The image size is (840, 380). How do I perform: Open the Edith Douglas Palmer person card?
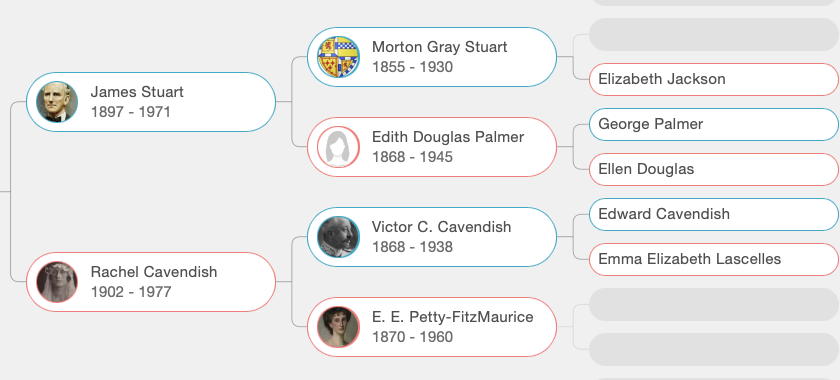click(432, 147)
